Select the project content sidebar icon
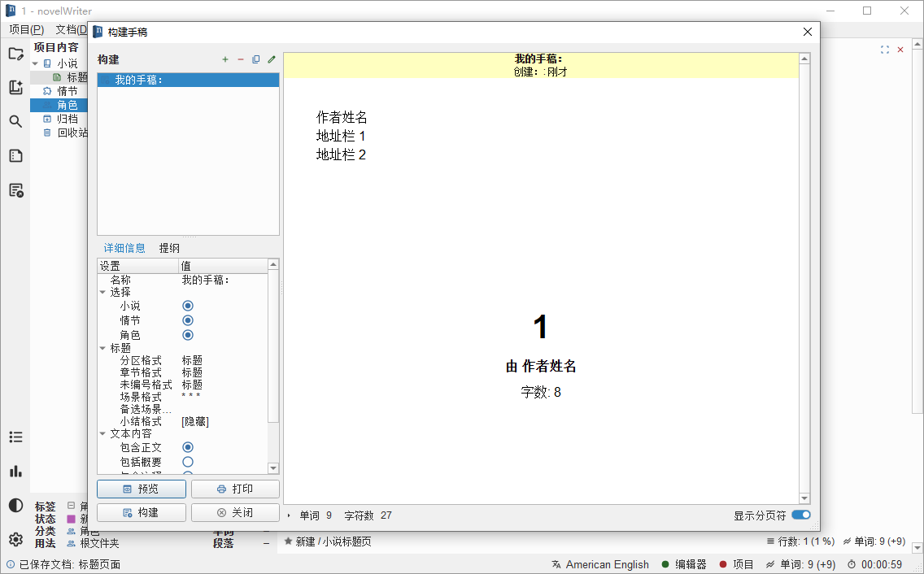924x574 pixels. pyautogui.click(x=15, y=54)
